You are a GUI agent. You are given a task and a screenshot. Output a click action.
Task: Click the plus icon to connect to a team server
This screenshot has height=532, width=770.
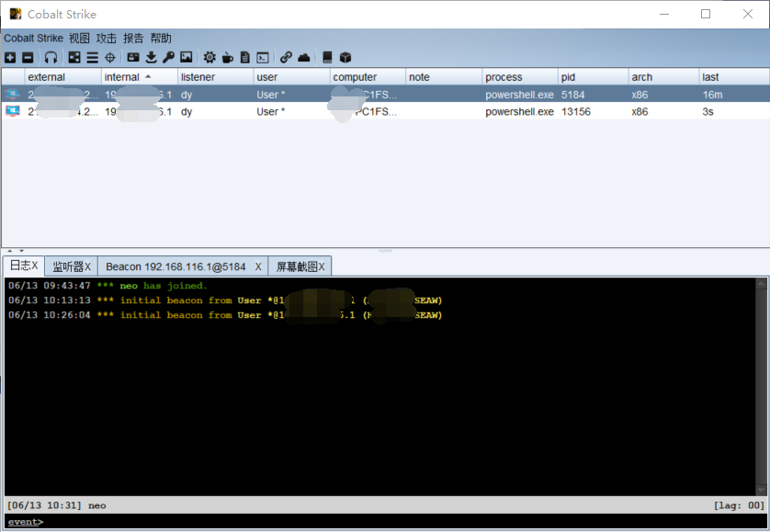[x=10, y=58]
